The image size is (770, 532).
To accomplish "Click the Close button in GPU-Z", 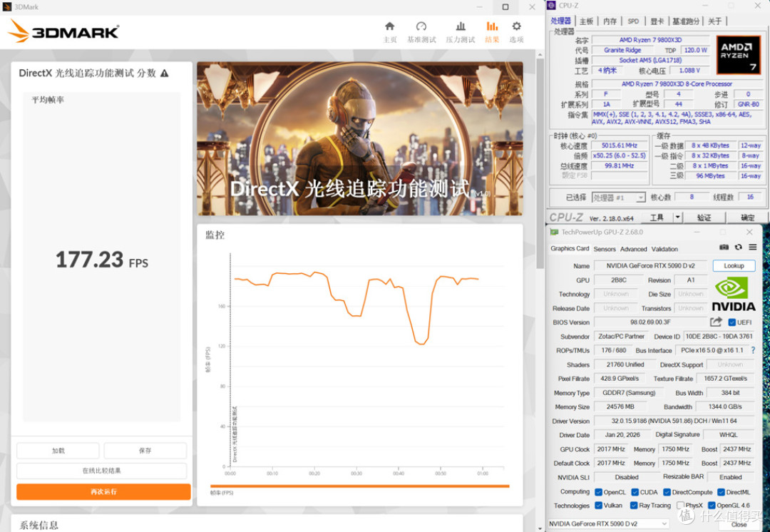I will coord(739,524).
